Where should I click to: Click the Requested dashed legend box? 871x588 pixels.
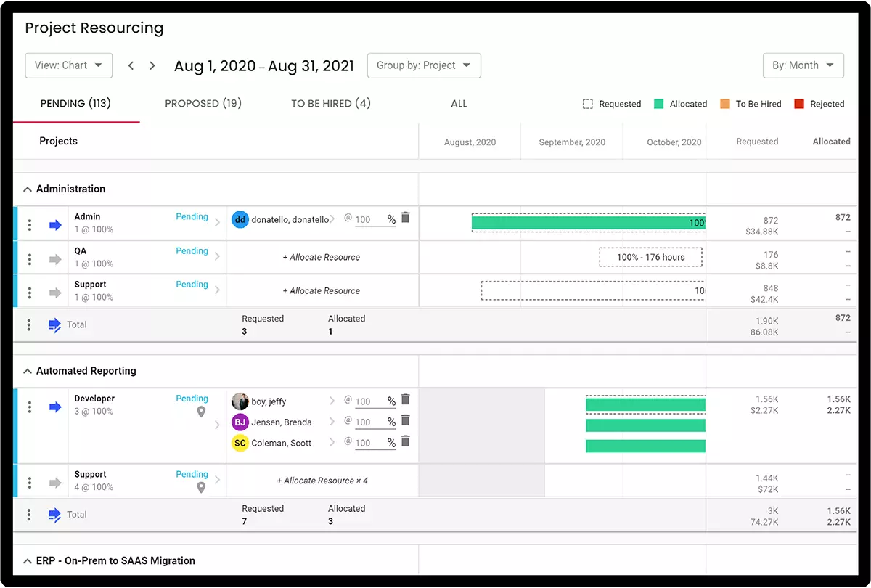pyautogui.click(x=588, y=104)
